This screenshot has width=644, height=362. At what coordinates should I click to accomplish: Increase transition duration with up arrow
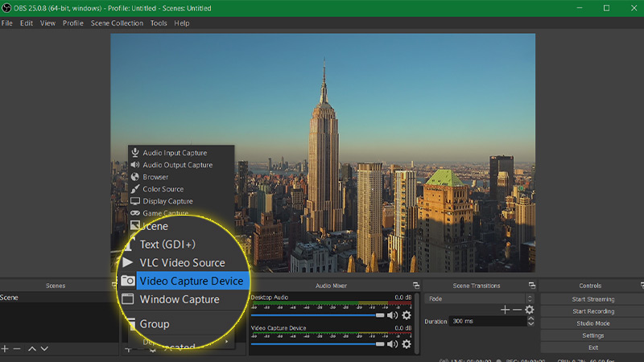(x=531, y=319)
